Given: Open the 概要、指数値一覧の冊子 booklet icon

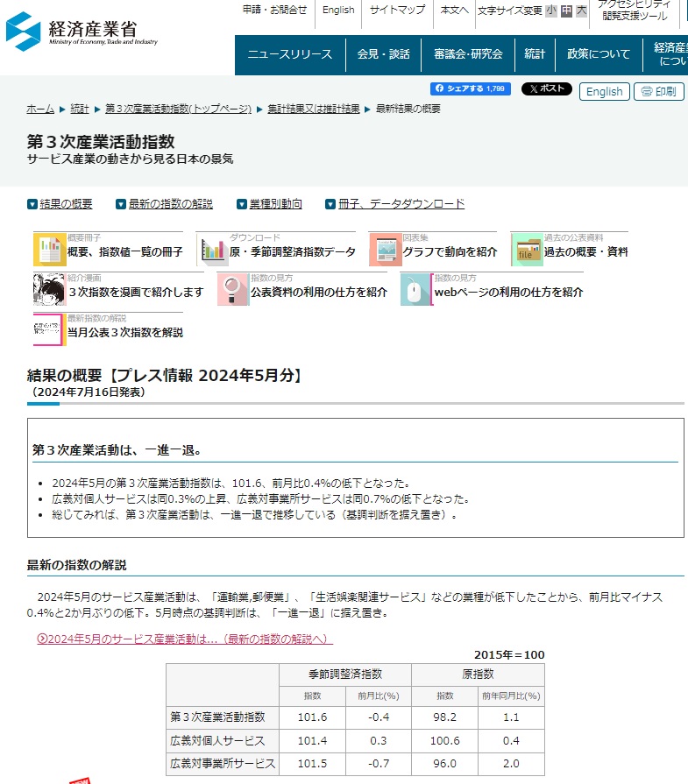Looking at the screenshot, I should pos(50,251).
